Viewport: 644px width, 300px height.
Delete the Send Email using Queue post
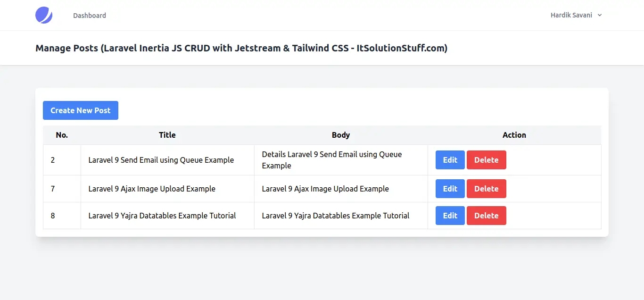(486, 160)
